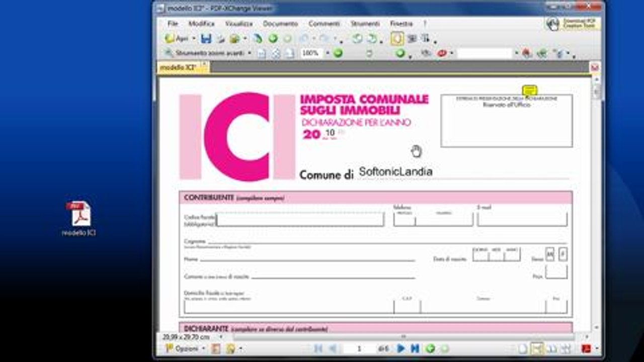Open the zoom percentage dropdown arrow
This screenshot has height=362, width=644.
click(x=328, y=53)
